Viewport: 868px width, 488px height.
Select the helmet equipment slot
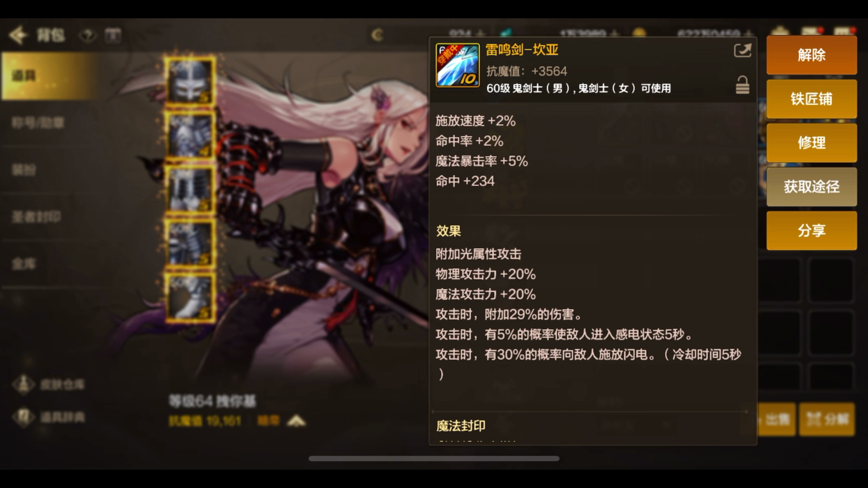(x=190, y=81)
